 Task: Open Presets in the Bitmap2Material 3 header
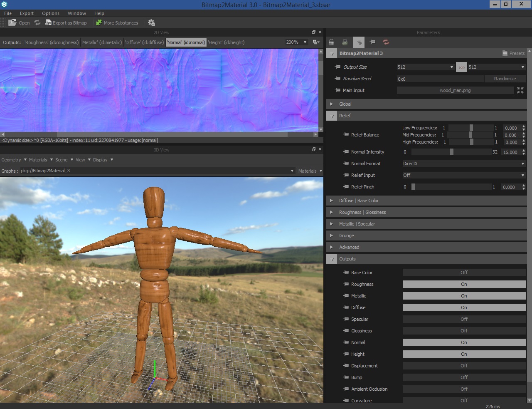514,53
